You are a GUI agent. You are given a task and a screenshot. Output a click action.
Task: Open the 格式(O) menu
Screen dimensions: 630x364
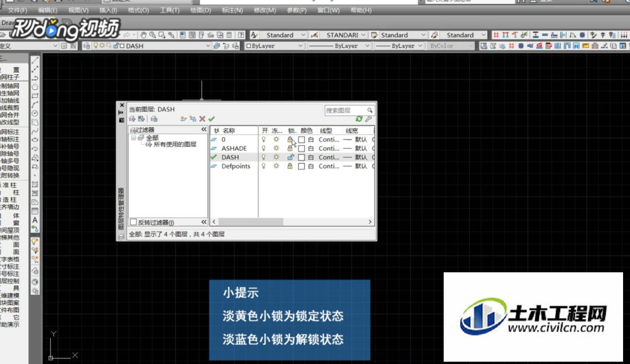coord(138,10)
